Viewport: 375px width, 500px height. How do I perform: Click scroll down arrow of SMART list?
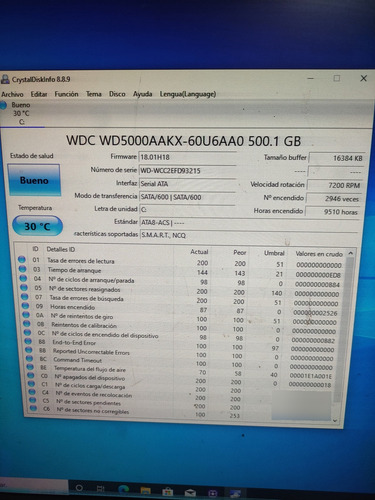pyautogui.click(x=335, y=421)
